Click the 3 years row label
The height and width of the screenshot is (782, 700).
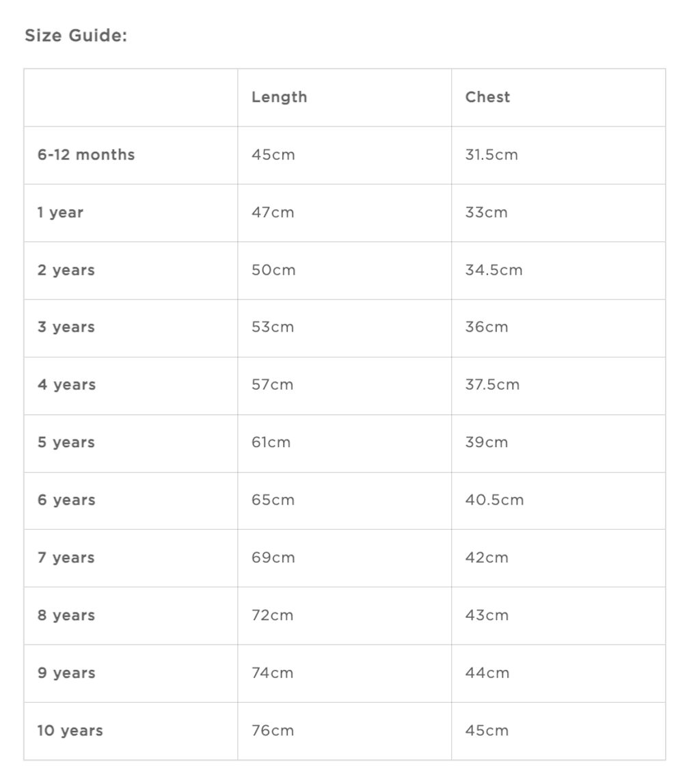click(x=66, y=327)
